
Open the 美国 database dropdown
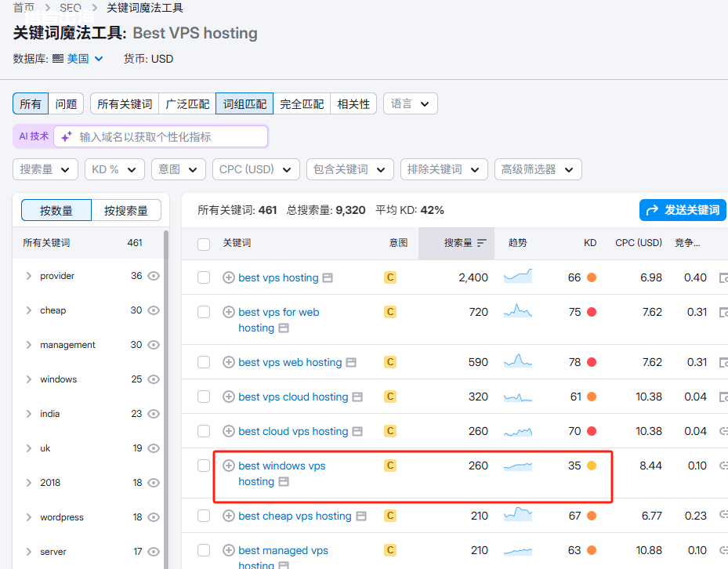click(x=78, y=59)
